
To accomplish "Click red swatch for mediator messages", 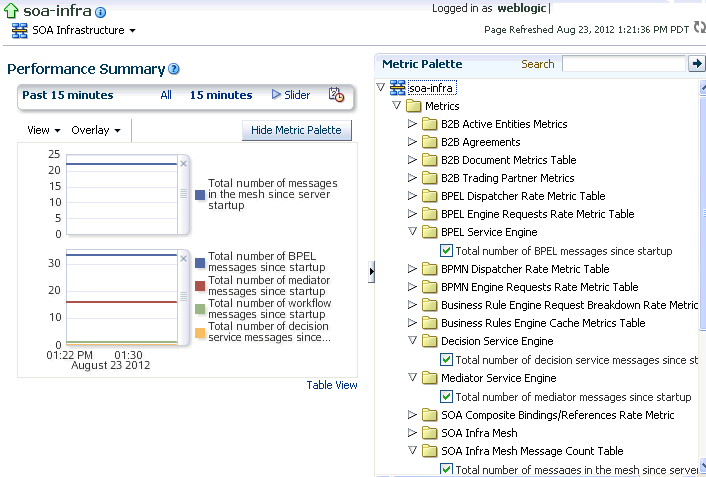I will pyautogui.click(x=200, y=286).
